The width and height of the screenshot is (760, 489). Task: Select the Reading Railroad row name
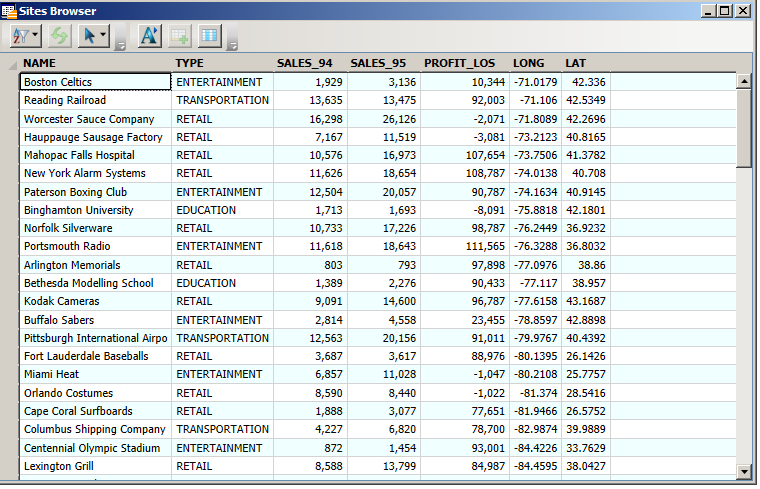click(95, 100)
